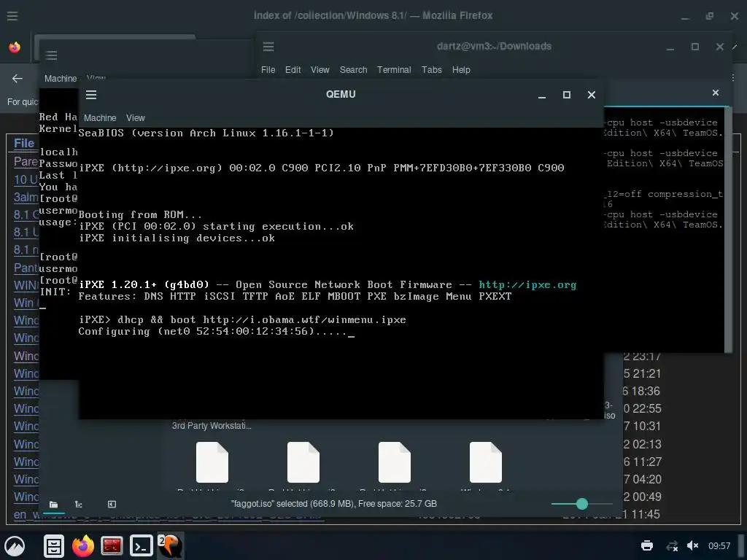Image resolution: width=747 pixels, height=560 pixels.
Task: Open Firefox window hamburger menu in title bar
Action: (x=12, y=16)
